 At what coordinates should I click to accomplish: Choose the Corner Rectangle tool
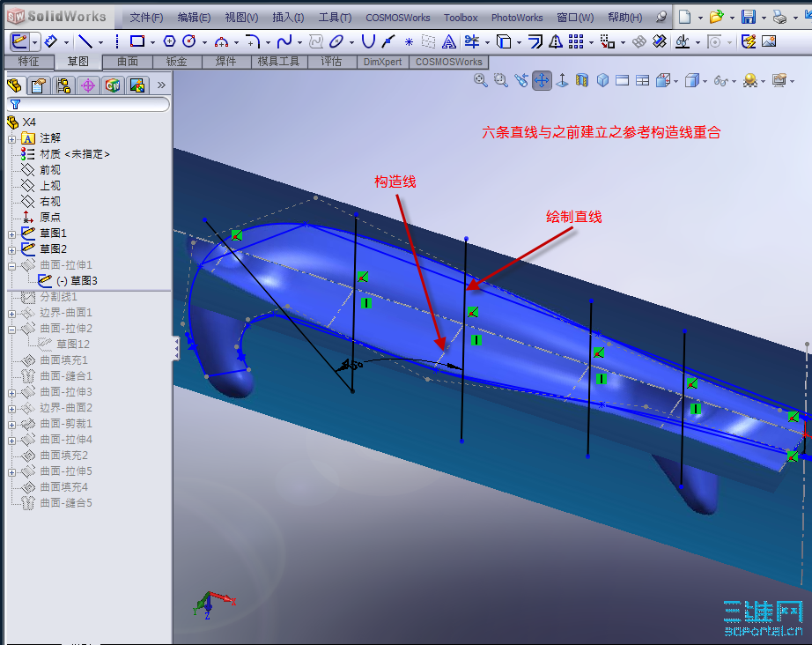pyautogui.click(x=137, y=41)
